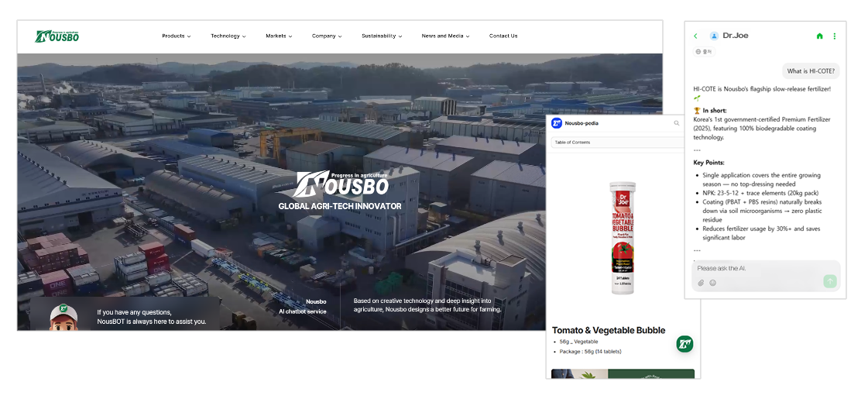The height and width of the screenshot is (399, 868).
Task: Click the large Nousbo logo on hero image
Action: tap(341, 184)
